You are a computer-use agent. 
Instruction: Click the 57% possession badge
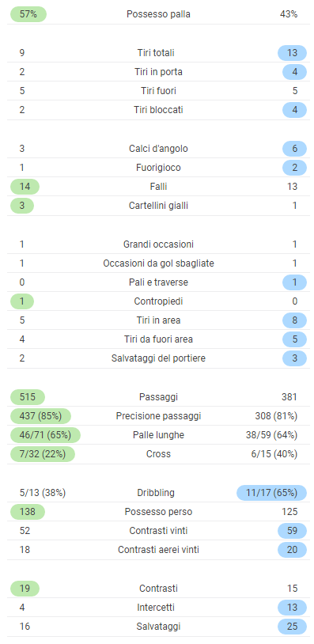pyautogui.click(x=28, y=14)
